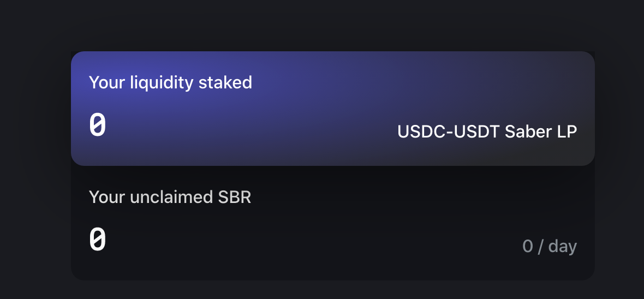Select the staked liquidity amount 0
The width and height of the screenshot is (644, 299).
(x=98, y=125)
